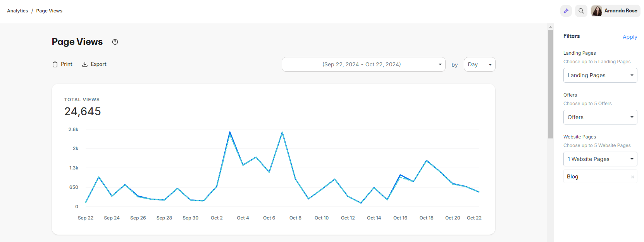Click the TOTAL VIEWS label
Viewport: 644px width, 242px height.
(82, 100)
